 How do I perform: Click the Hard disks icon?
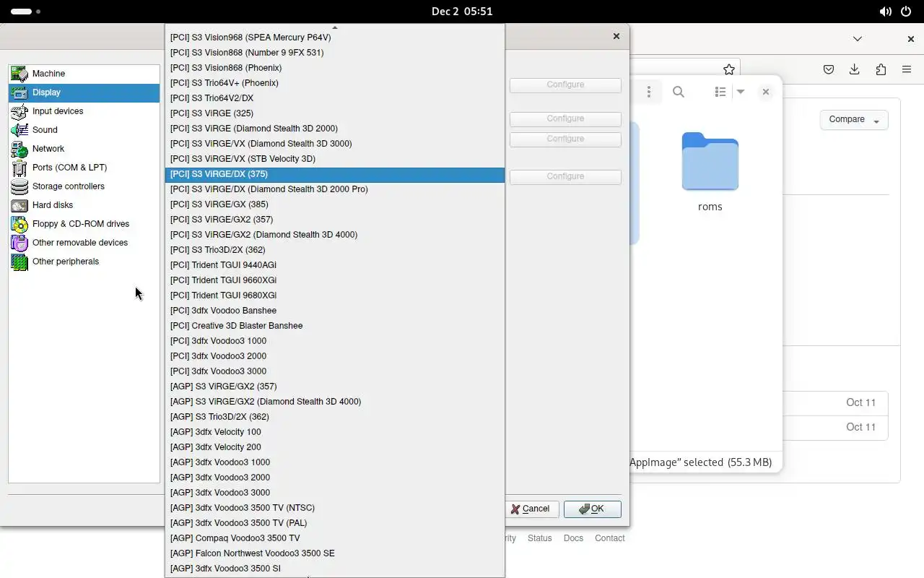[x=19, y=205]
